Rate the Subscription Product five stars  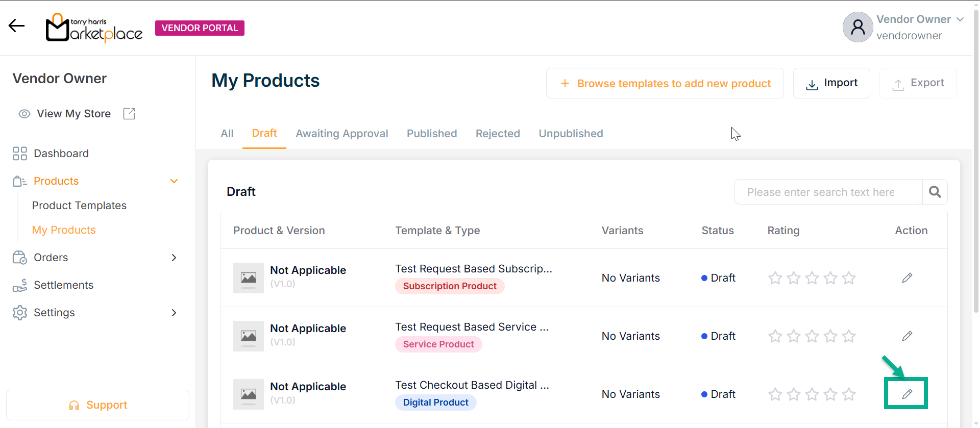849,278
